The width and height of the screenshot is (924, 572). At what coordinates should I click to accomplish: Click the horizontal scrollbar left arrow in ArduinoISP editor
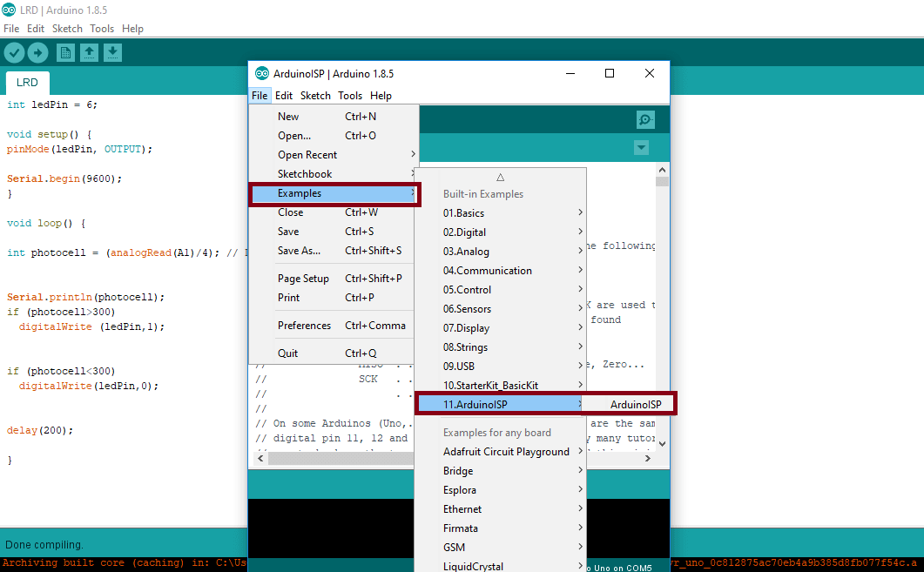point(260,458)
